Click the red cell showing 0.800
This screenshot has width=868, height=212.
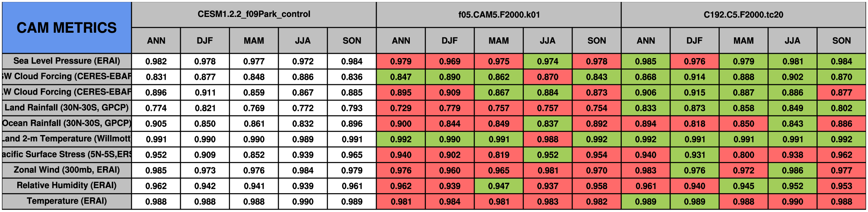click(x=743, y=155)
